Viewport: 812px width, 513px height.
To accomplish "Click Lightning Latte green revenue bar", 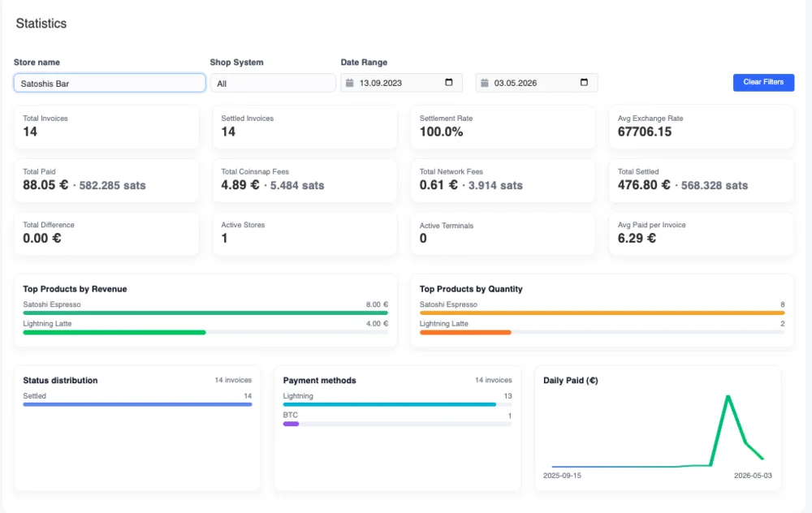I will click(x=114, y=332).
